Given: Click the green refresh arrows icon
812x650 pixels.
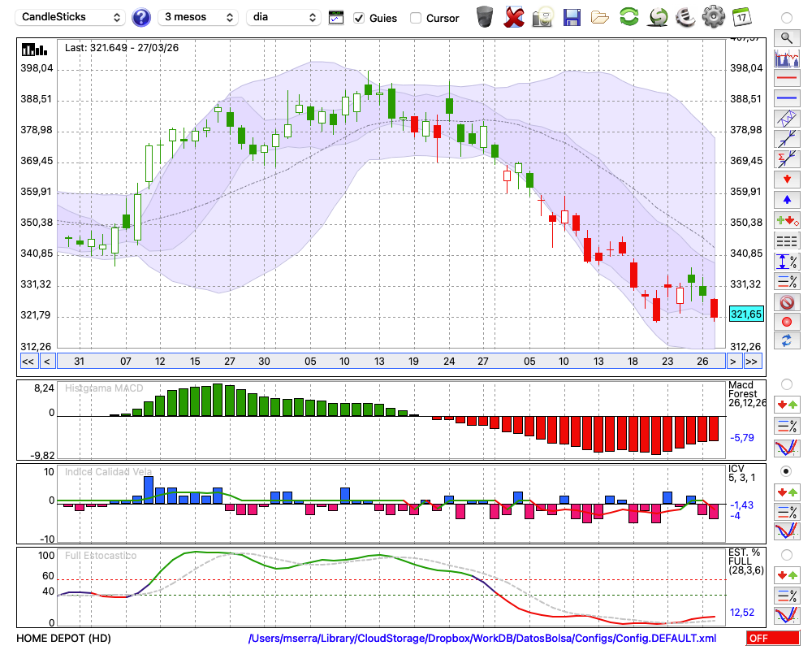Looking at the screenshot, I should point(628,16).
